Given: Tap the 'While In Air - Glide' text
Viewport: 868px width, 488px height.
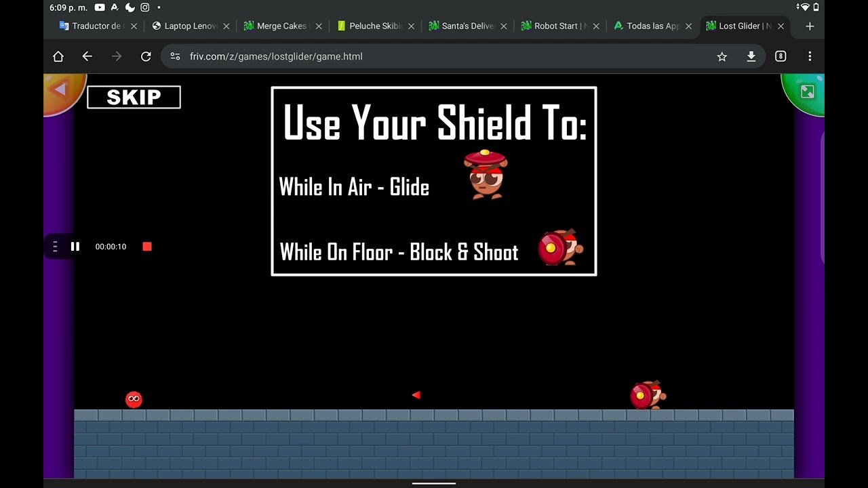Looking at the screenshot, I should [354, 187].
